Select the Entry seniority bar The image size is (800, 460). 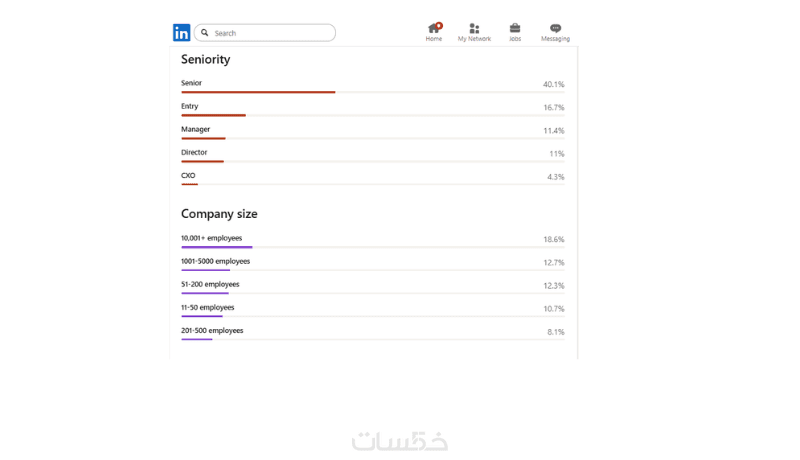click(213, 115)
